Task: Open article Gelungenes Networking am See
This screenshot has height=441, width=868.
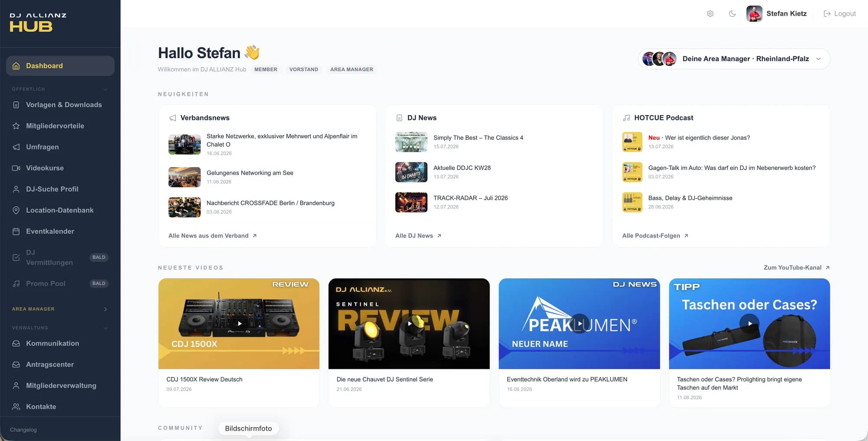Action: [x=250, y=173]
